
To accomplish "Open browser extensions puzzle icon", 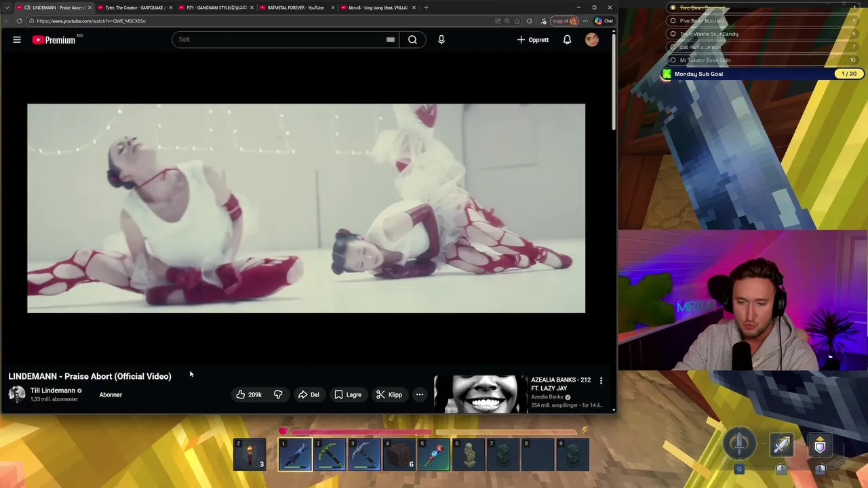I will [530, 21].
